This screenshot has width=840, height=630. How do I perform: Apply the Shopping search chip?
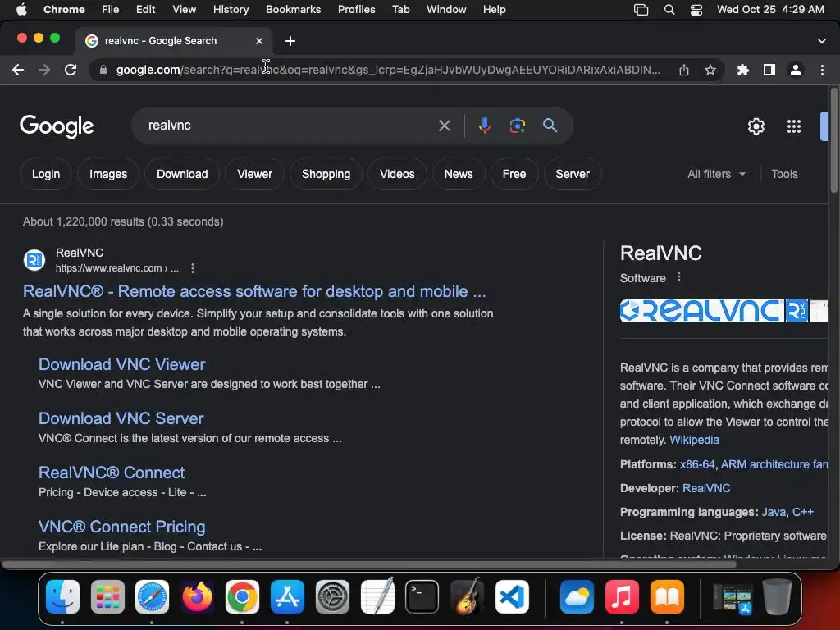point(326,174)
